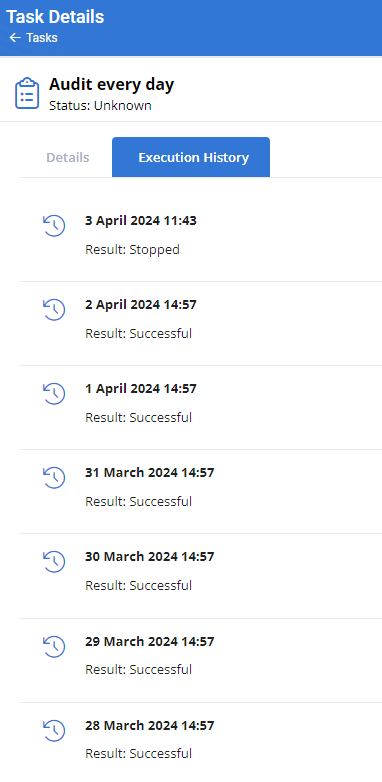Click the clipboard task icon

click(x=26, y=93)
